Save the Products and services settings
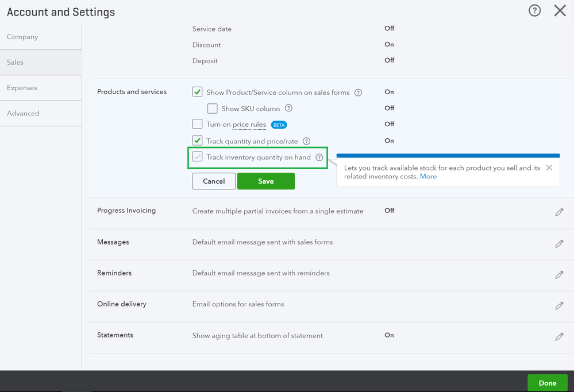This screenshot has width=574, height=392. pyautogui.click(x=265, y=181)
